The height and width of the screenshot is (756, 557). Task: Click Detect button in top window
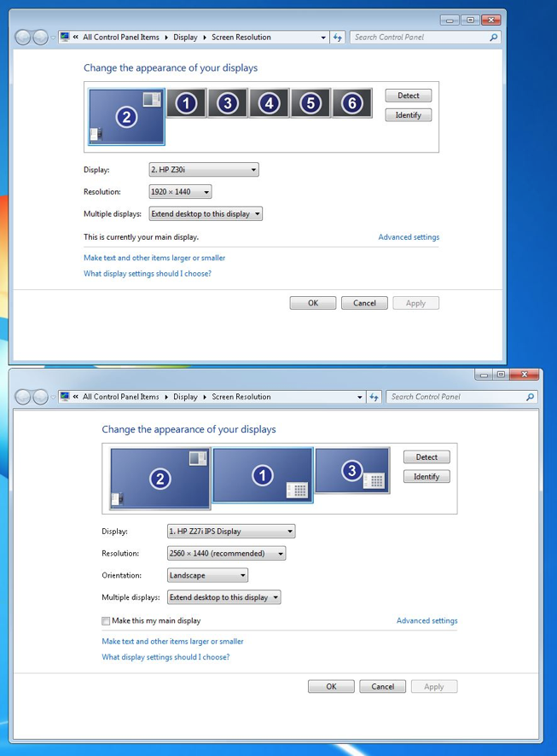click(x=408, y=96)
